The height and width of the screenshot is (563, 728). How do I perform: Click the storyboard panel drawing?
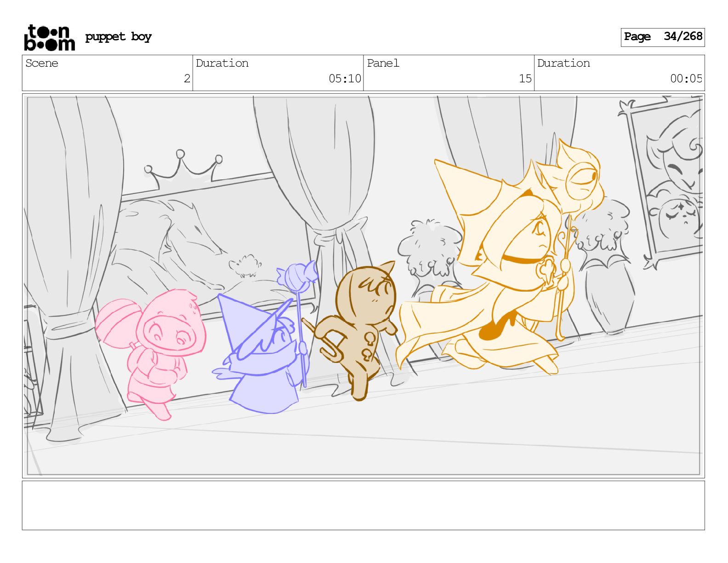point(363,286)
